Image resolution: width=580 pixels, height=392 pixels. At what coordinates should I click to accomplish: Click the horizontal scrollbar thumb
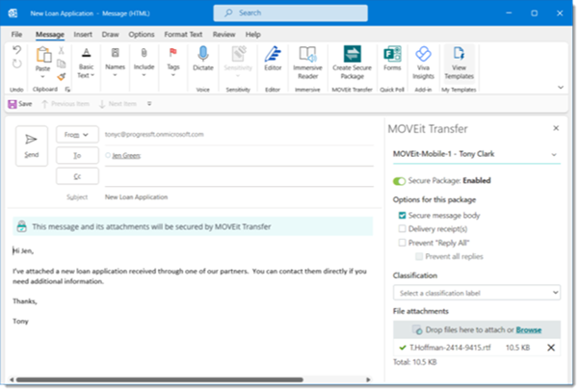coord(160,379)
